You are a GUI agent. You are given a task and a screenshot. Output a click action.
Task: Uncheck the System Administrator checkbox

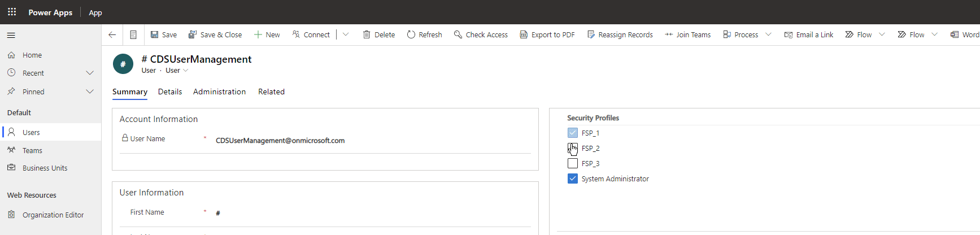pyautogui.click(x=573, y=179)
